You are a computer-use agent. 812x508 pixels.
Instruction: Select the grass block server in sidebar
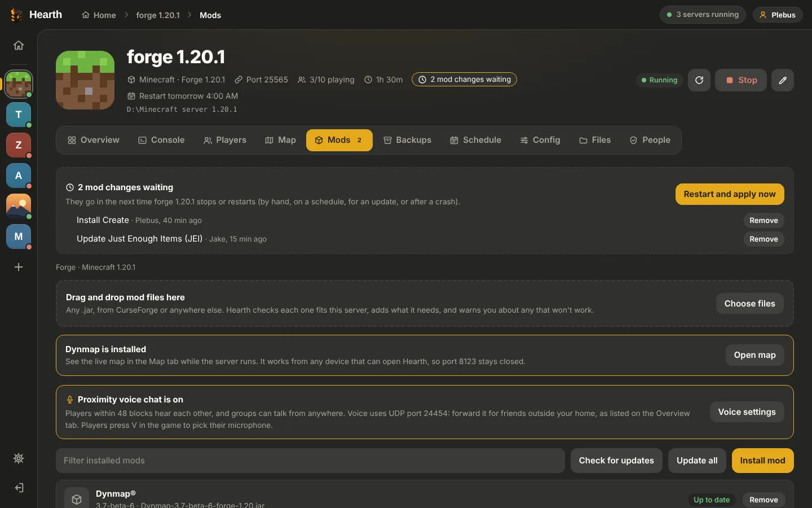[x=19, y=84]
